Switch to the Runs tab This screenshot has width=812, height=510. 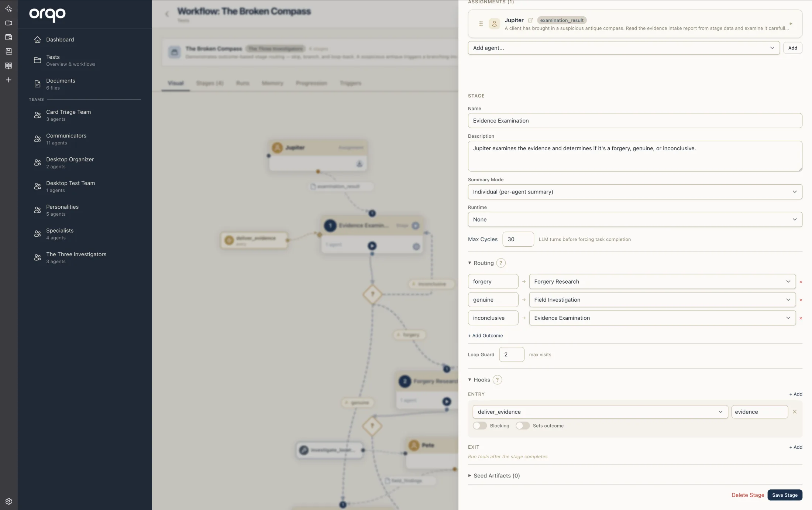(242, 83)
